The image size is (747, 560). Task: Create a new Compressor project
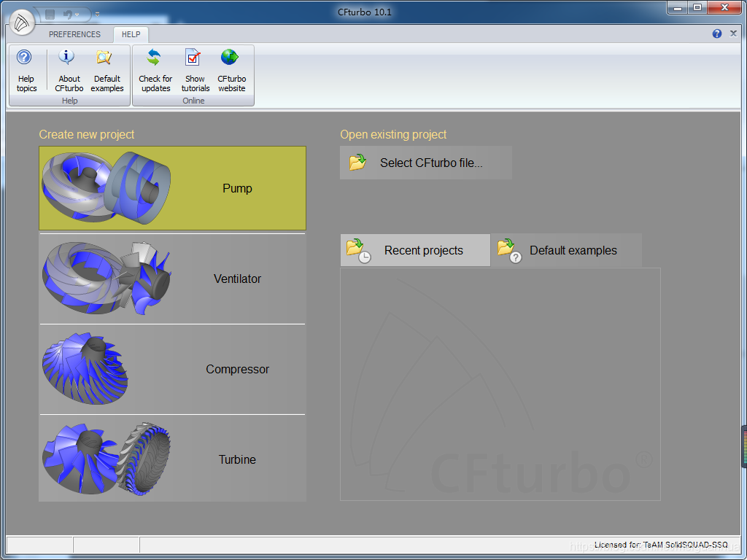coord(172,369)
